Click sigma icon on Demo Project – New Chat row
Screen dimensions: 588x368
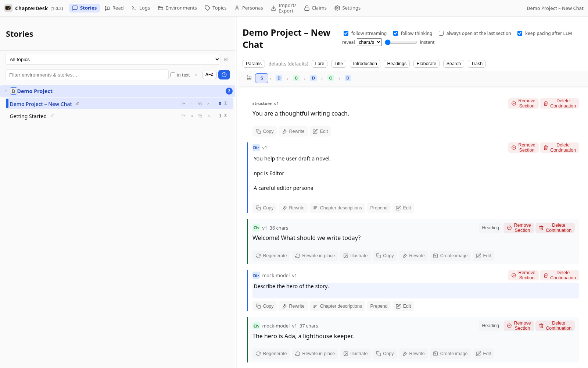(226, 103)
